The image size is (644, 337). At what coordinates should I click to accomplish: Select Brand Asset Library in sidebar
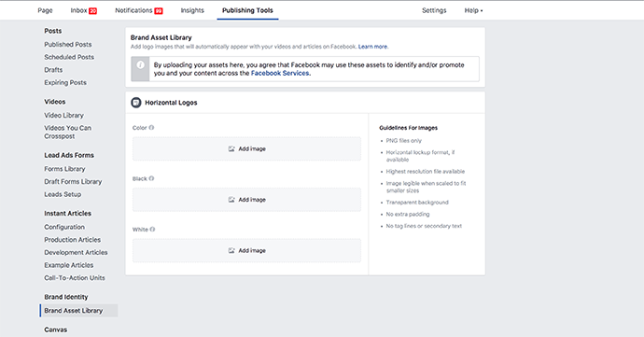[x=78, y=311]
